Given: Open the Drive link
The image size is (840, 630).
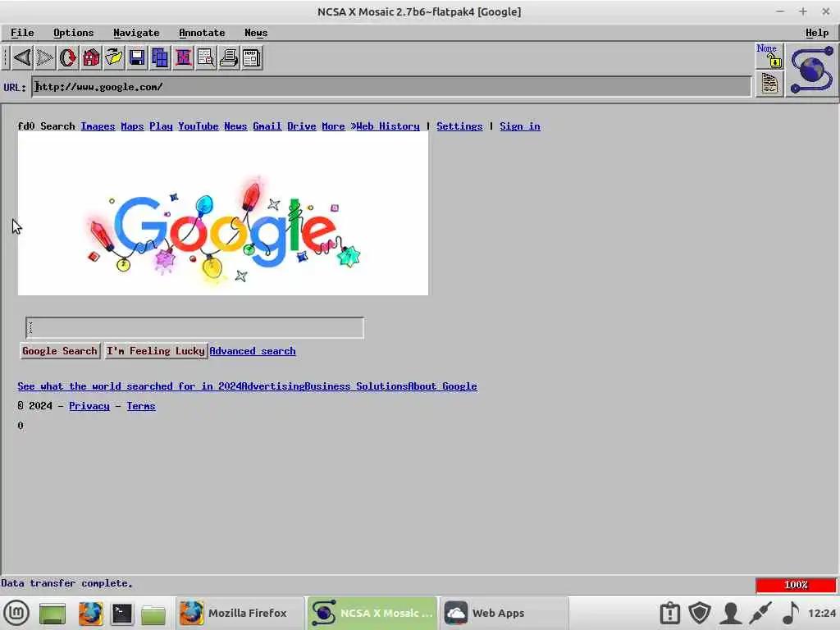Looking at the screenshot, I should (x=302, y=126).
